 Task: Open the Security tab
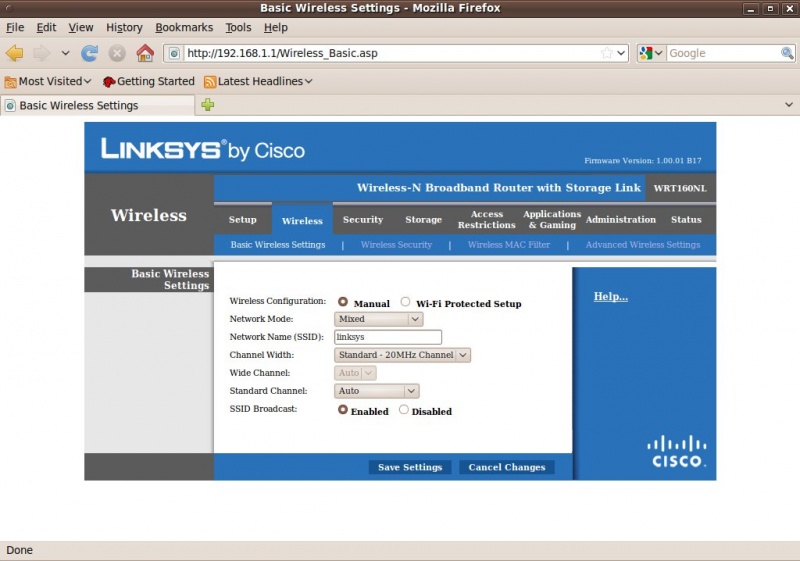click(363, 220)
